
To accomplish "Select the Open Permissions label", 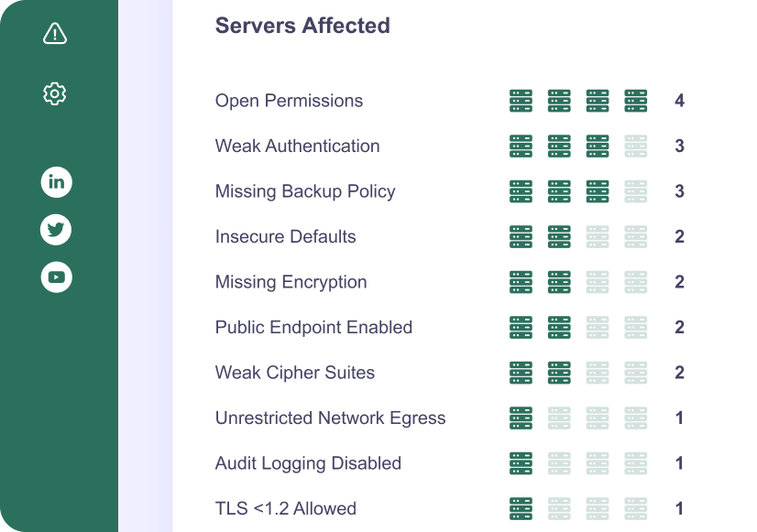I will click(289, 101).
